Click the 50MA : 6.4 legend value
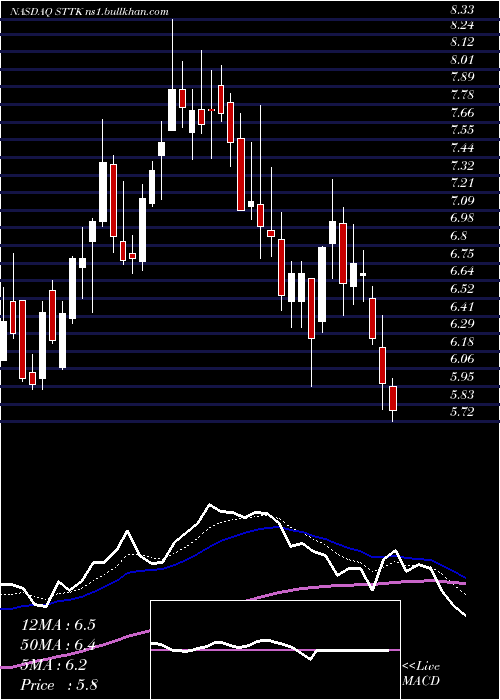Viewport: 500px width, 700px height. [58, 645]
